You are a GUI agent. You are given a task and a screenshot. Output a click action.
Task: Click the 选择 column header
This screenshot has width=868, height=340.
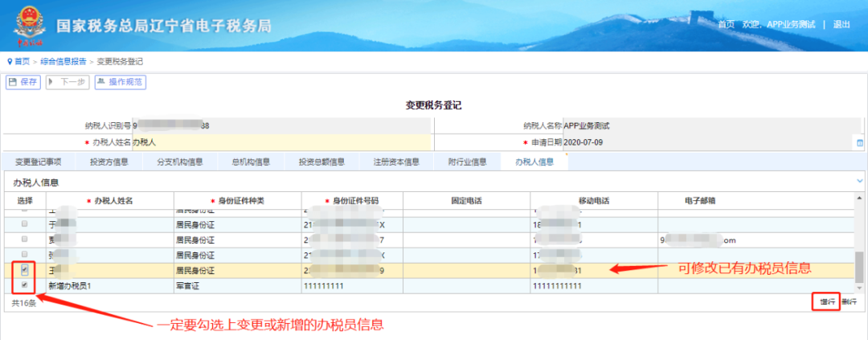click(25, 200)
